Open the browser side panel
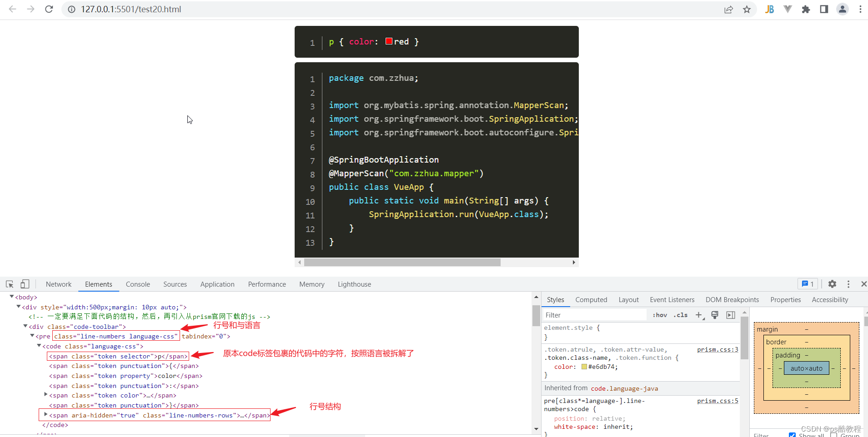This screenshot has height=437, width=868. pyautogui.click(x=824, y=9)
